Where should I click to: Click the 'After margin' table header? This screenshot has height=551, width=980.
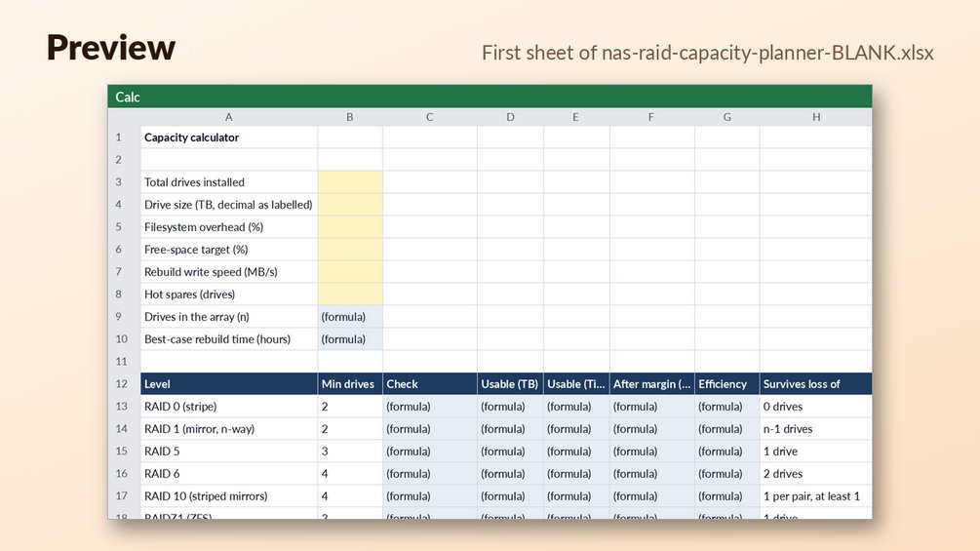pos(652,384)
